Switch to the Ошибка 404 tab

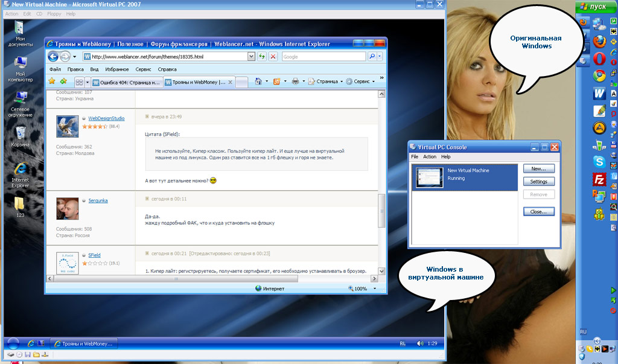tap(127, 83)
